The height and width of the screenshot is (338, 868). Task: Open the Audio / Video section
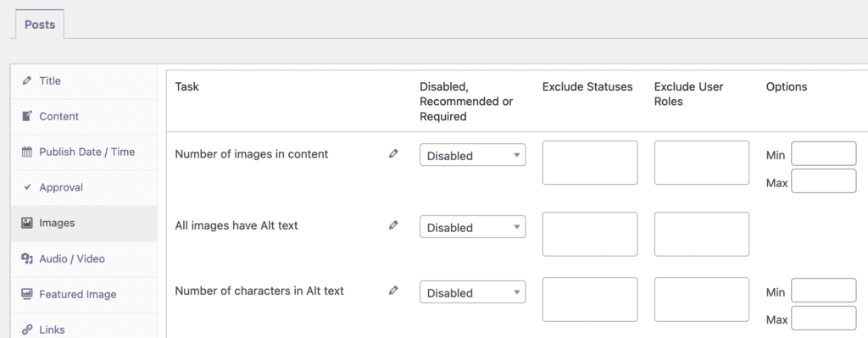coord(84,259)
